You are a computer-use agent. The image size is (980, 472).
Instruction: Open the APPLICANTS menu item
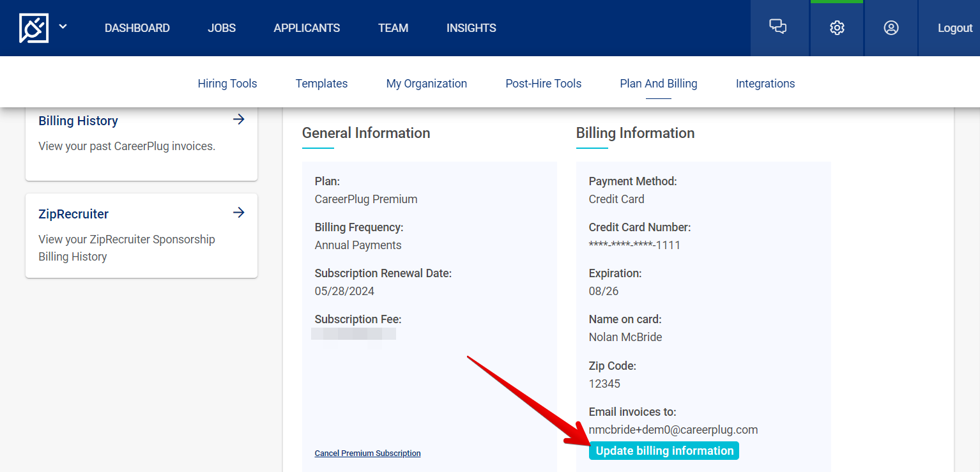coord(307,28)
